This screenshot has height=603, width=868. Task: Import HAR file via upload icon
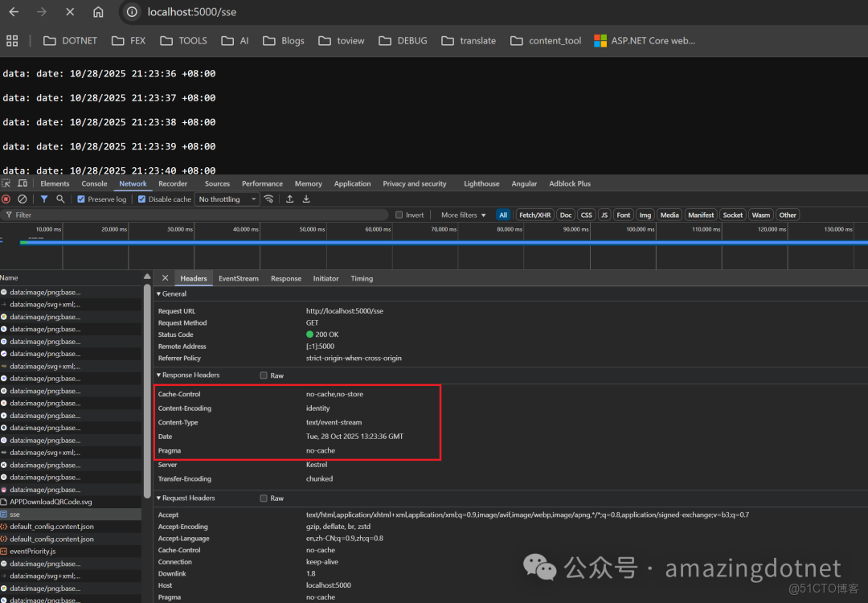[290, 199]
